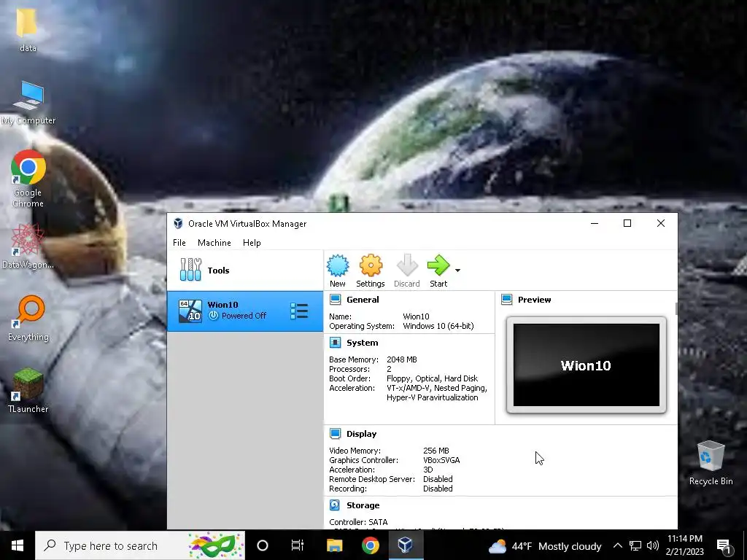Click the Storage section header
This screenshot has height=560, width=747.
pos(363,505)
